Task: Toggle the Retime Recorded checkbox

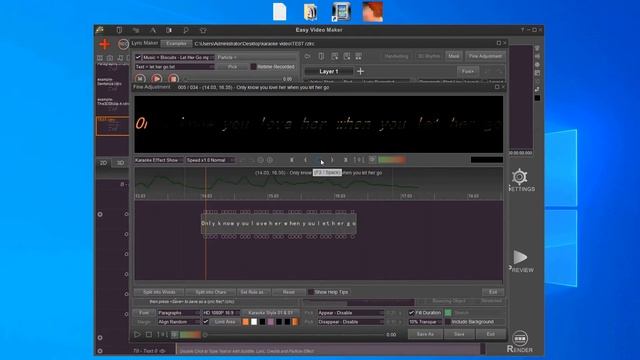Action: point(253,67)
